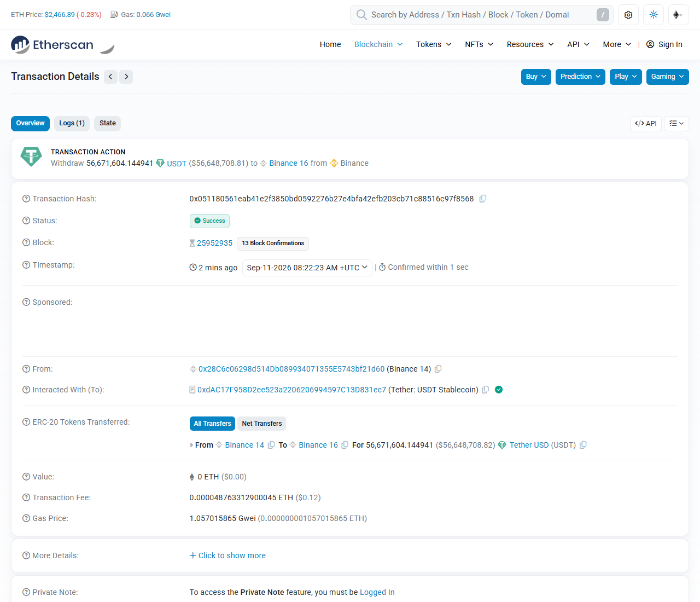Copy Binance 16 address in token transfer row
Image resolution: width=700 pixels, height=602 pixels.
[345, 445]
